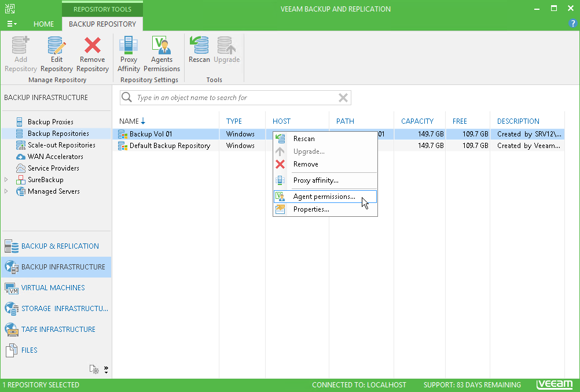Click the navigation pane overflow chevron
This screenshot has height=392, width=580.
[x=106, y=369]
